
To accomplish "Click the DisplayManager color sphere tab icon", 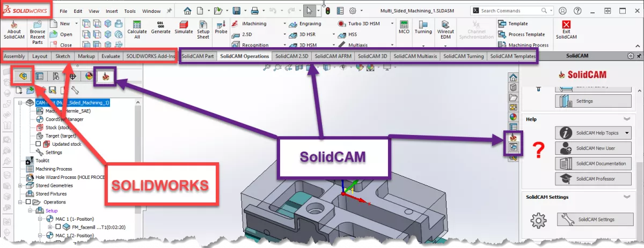I will point(89,76).
